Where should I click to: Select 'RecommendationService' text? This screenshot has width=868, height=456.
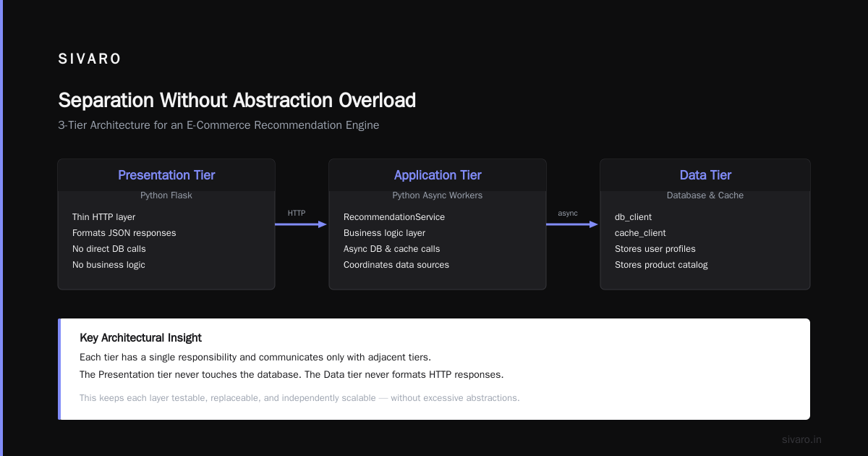click(x=394, y=217)
